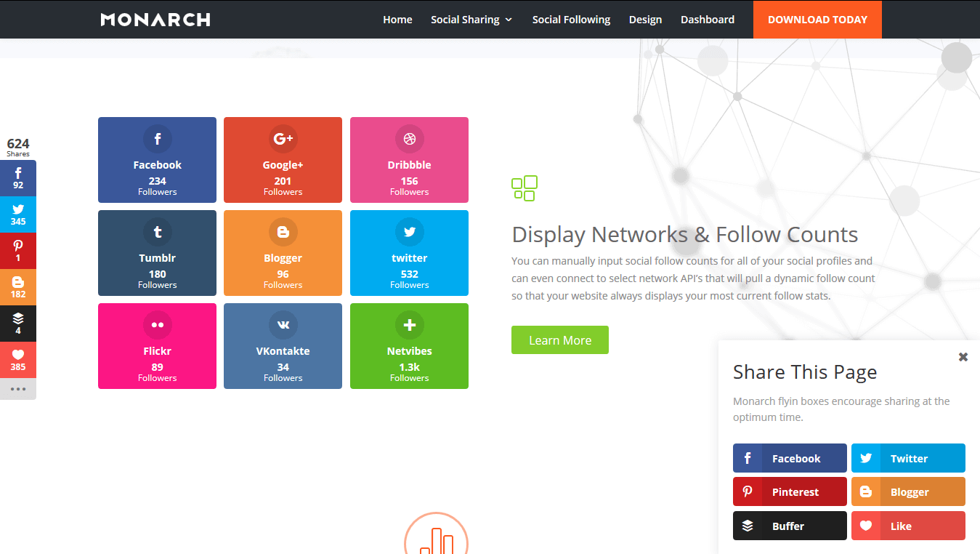The width and height of the screenshot is (980, 554).
Task: Open more networks via three-dots sidebar button
Action: [17, 389]
